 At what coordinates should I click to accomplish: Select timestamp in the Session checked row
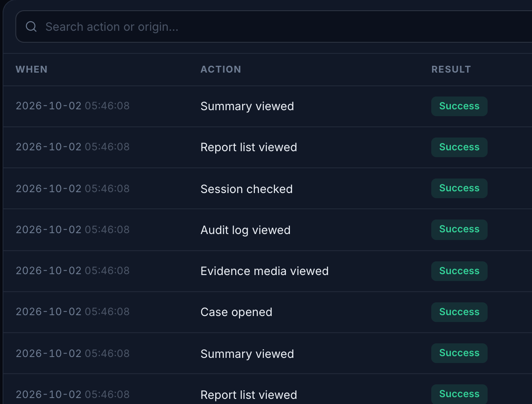(73, 188)
